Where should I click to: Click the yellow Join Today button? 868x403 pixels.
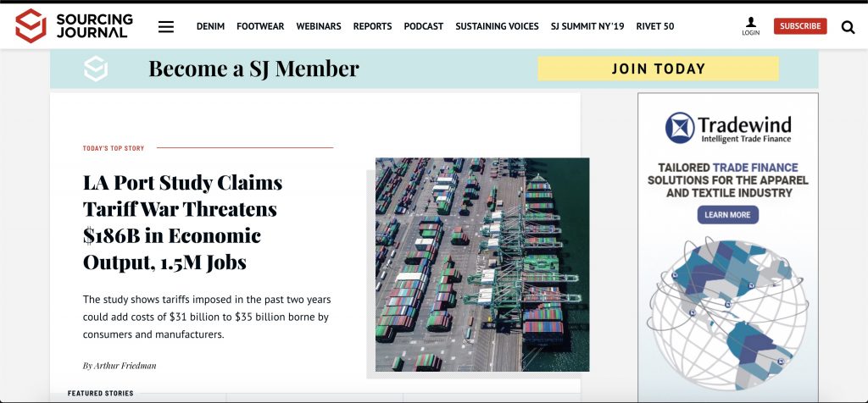[x=658, y=69]
